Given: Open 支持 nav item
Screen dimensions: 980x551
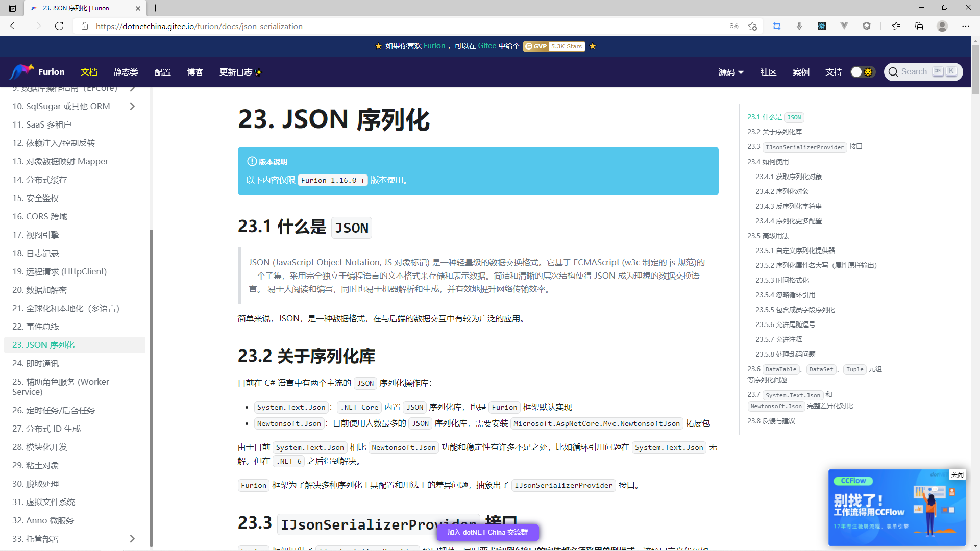Looking at the screenshot, I should pos(834,72).
